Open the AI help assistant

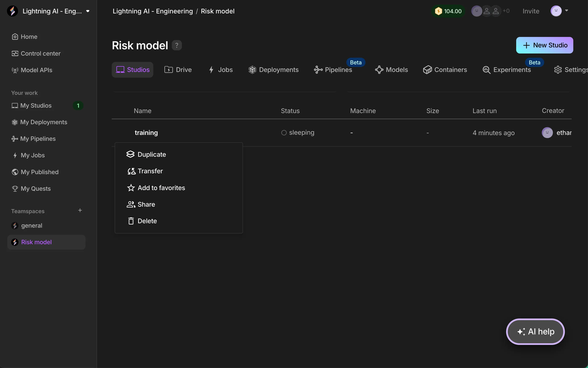pyautogui.click(x=535, y=332)
